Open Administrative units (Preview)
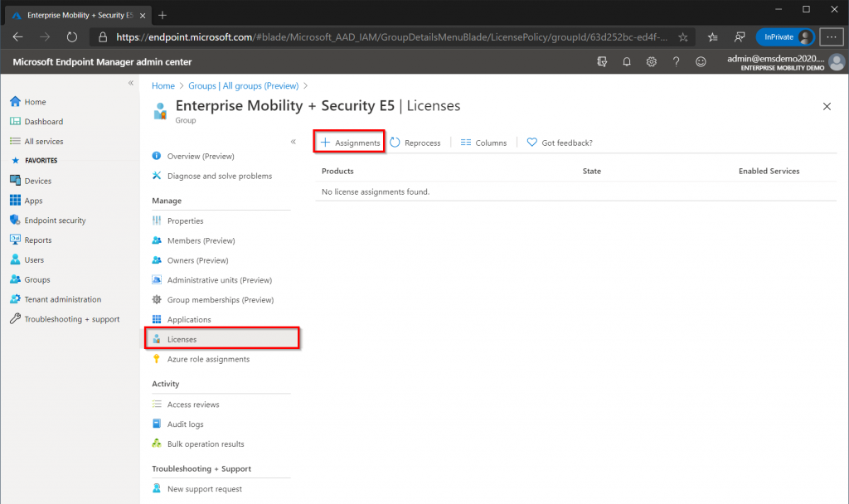 pos(211,280)
